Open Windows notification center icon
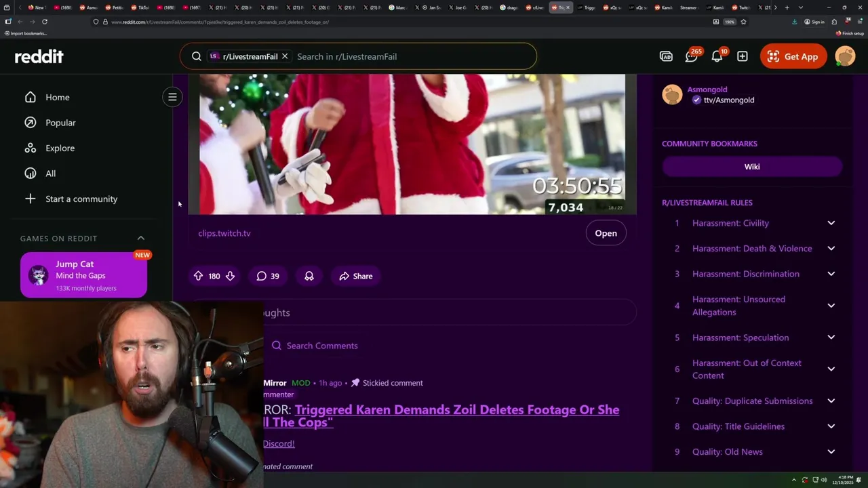Screen dimensions: 868x488 pos(859,480)
